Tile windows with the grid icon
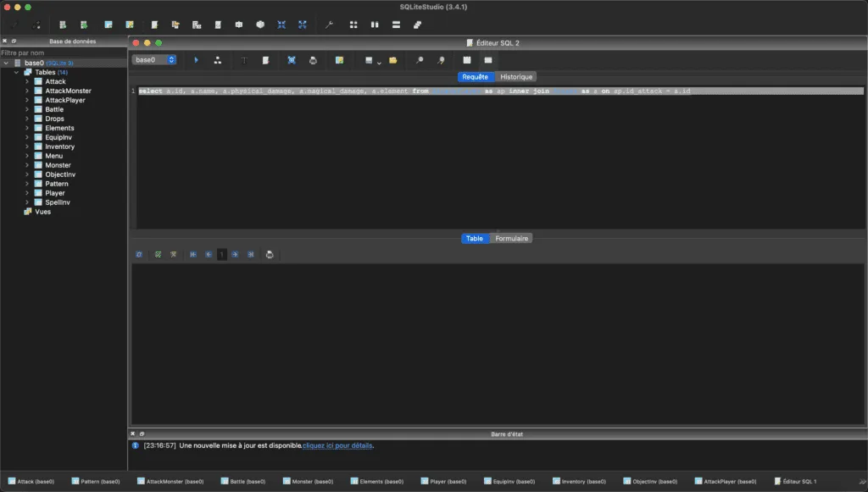This screenshot has height=492, width=868. [353, 25]
